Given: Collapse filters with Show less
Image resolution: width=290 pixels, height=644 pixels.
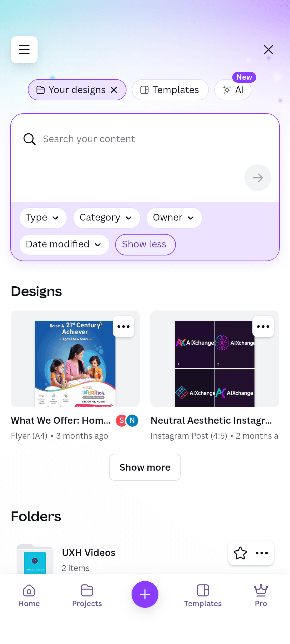Looking at the screenshot, I should pos(145,244).
